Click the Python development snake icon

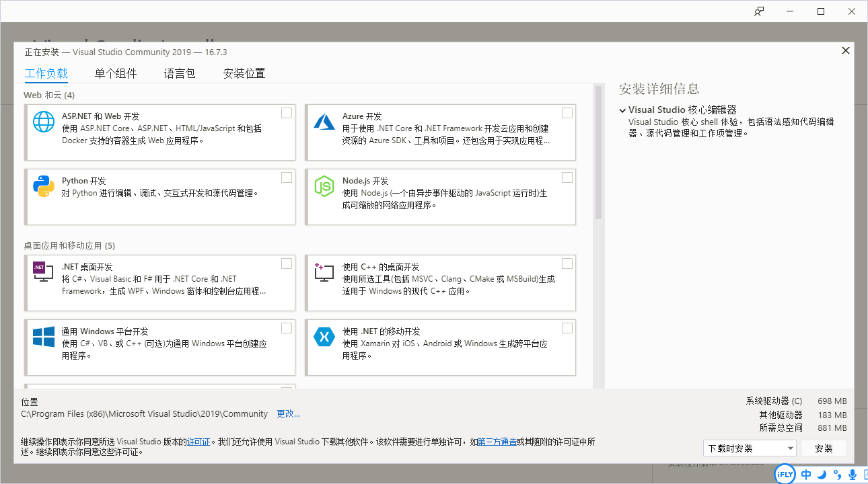tap(44, 186)
